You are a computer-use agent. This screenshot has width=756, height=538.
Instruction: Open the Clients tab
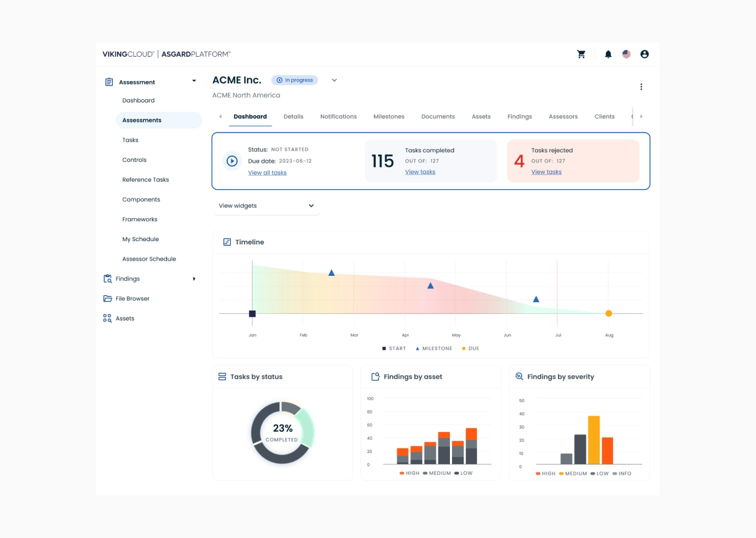pyautogui.click(x=605, y=117)
